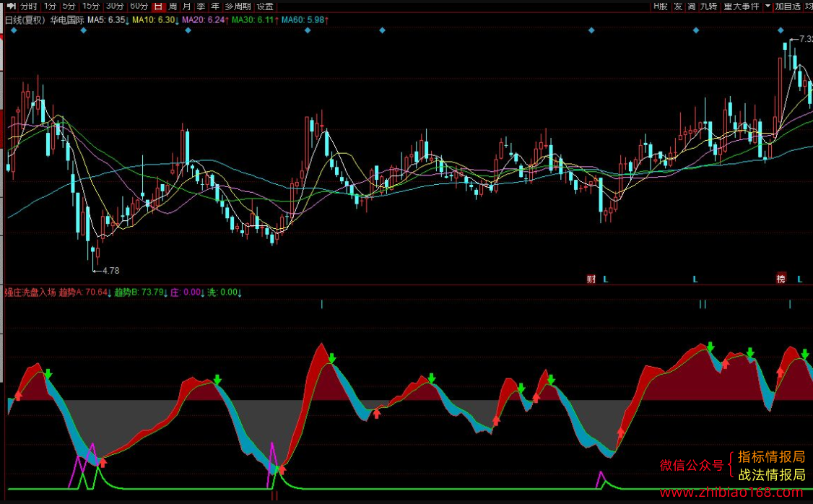Image resolution: width=813 pixels, height=504 pixels.
Task: Click blue diamond marker under MA60 label
Action: pyautogui.click(x=308, y=30)
